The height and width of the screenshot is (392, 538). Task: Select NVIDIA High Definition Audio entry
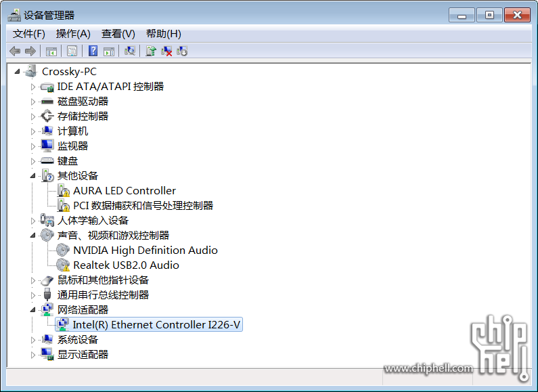[x=145, y=251]
